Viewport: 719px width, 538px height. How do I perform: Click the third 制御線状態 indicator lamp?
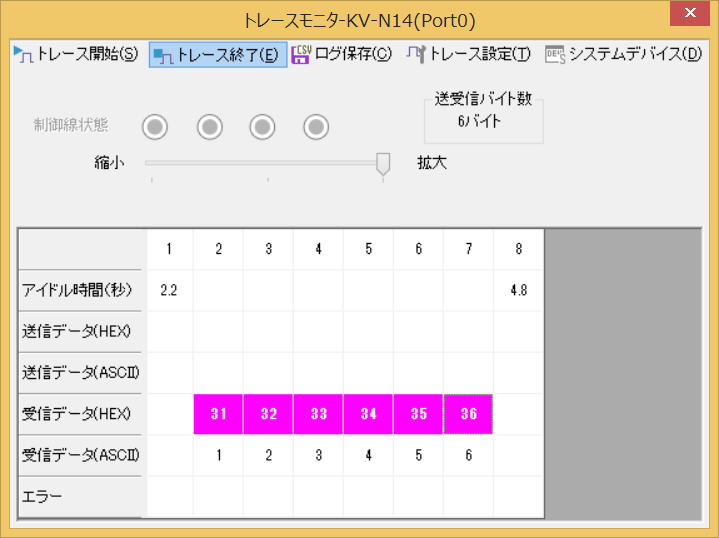click(x=262, y=127)
